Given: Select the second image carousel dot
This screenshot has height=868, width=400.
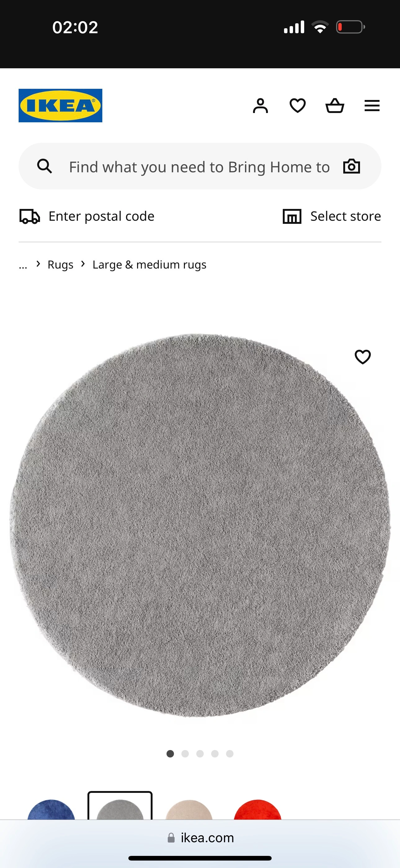Looking at the screenshot, I should pyautogui.click(x=185, y=754).
